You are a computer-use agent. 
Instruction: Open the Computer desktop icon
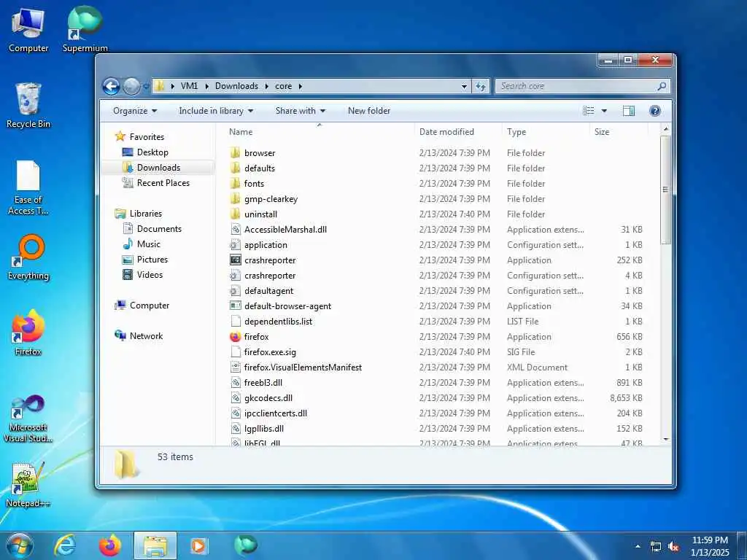pyautogui.click(x=28, y=30)
